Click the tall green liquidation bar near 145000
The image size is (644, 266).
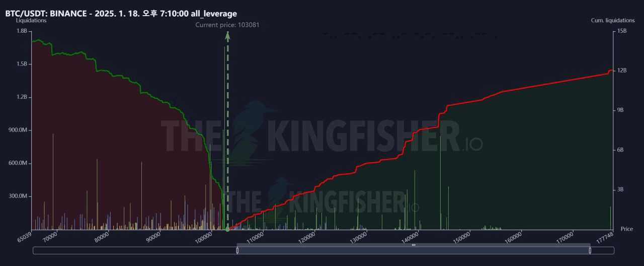440,182
